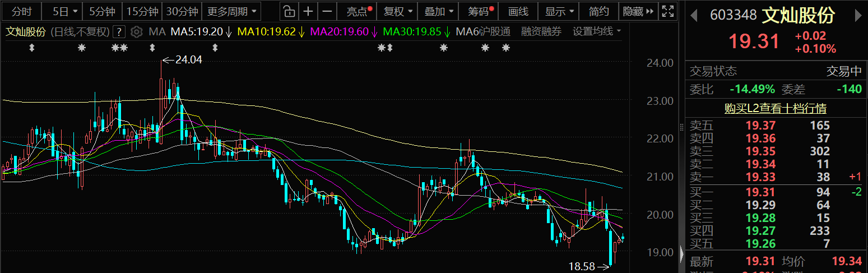Click the 卖二 price 19.34
Screen dimensions: 868x273
pos(760,164)
